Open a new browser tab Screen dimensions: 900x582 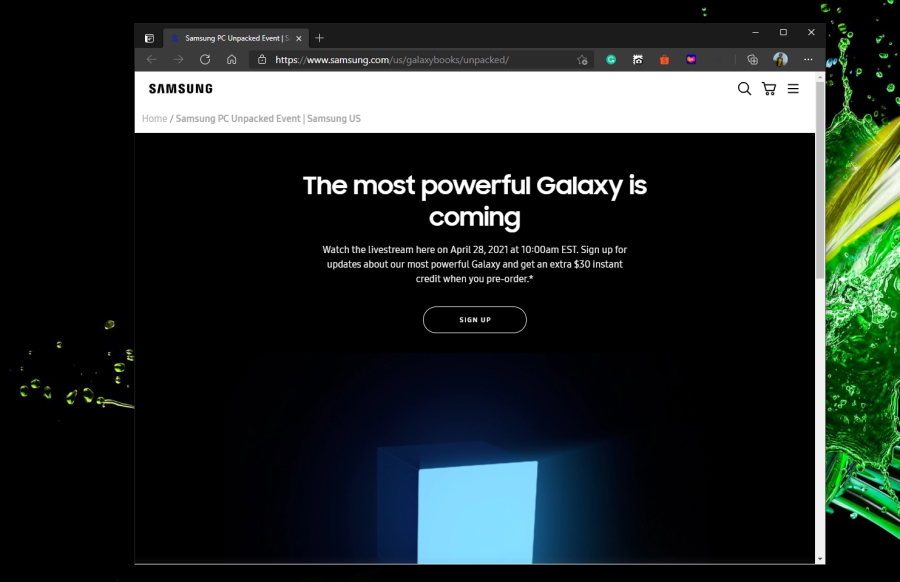pos(320,38)
